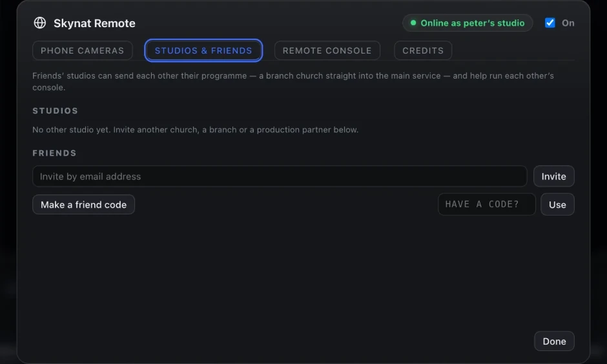Image resolution: width=607 pixels, height=364 pixels.
Task: Open the Phone Cameras tab
Action: 83,50
